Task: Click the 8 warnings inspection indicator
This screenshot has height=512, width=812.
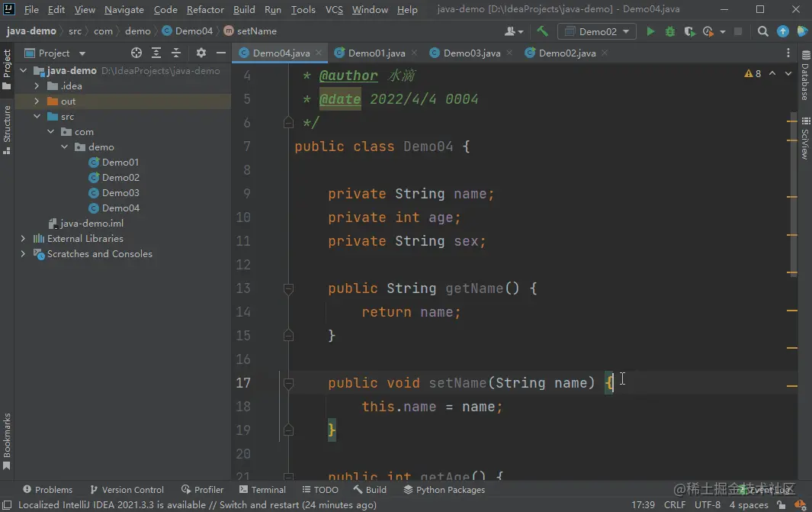Action: [x=753, y=73]
